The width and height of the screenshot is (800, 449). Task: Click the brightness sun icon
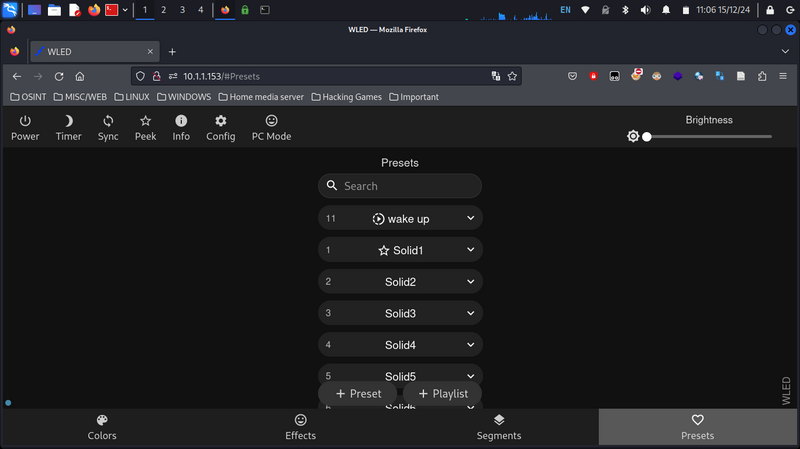click(x=633, y=136)
